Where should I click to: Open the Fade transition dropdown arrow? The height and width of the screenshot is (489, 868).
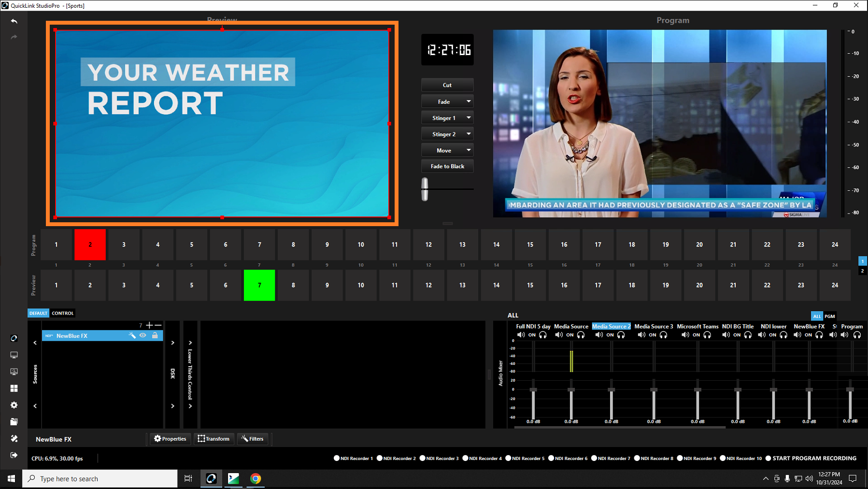(x=468, y=101)
